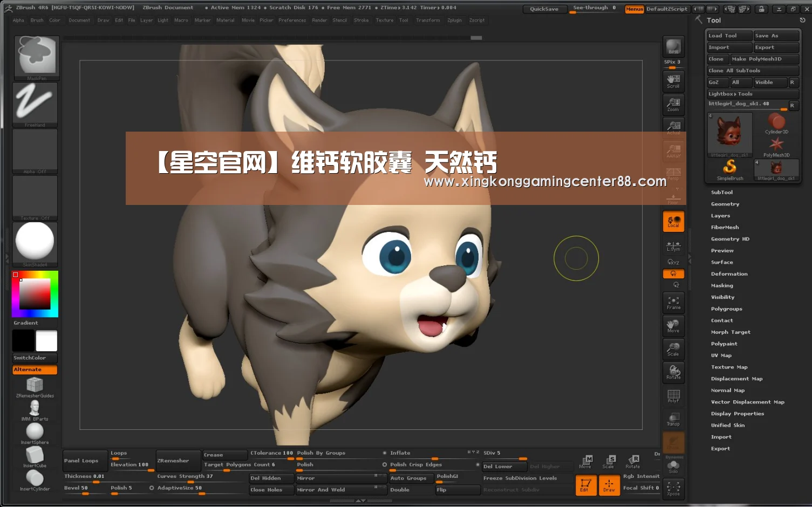Click the Move view icon
Screen dimensions: 812x507
[x=673, y=326]
